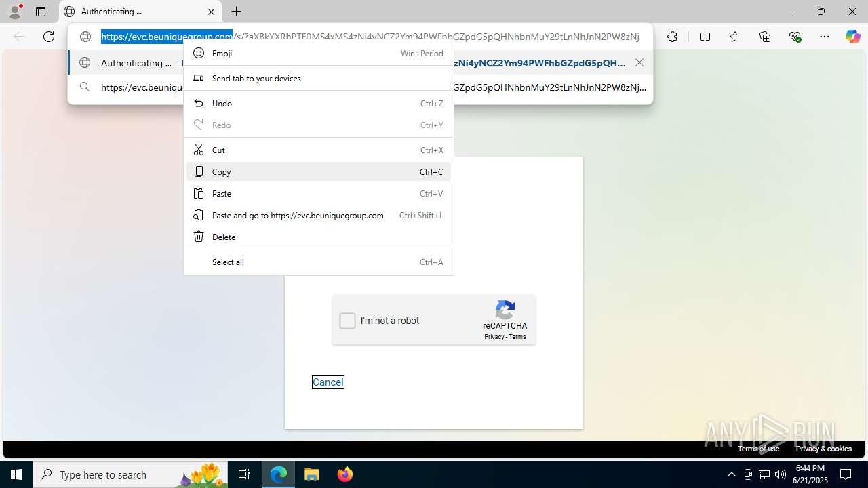Open the notifications center icon

846,474
